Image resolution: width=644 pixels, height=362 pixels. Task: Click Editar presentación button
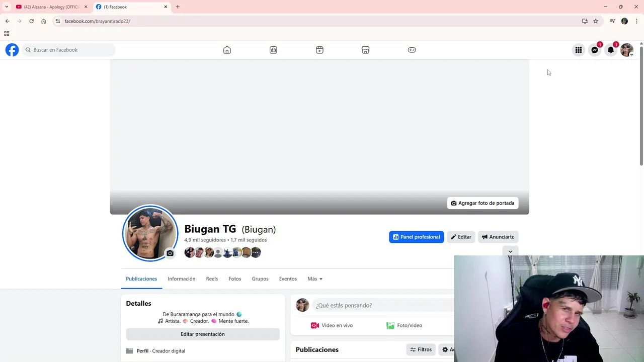[x=203, y=334]
